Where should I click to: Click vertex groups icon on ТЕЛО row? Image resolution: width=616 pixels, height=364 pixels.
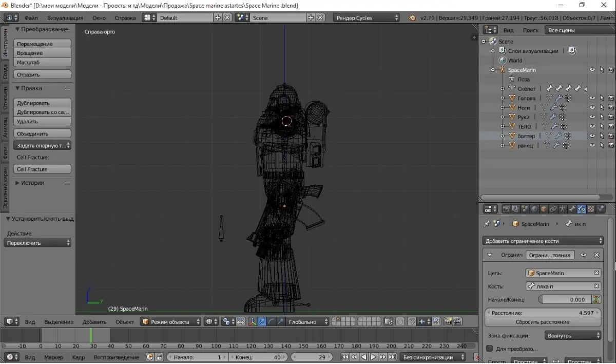pyautogui.click(x=563, y=126)
